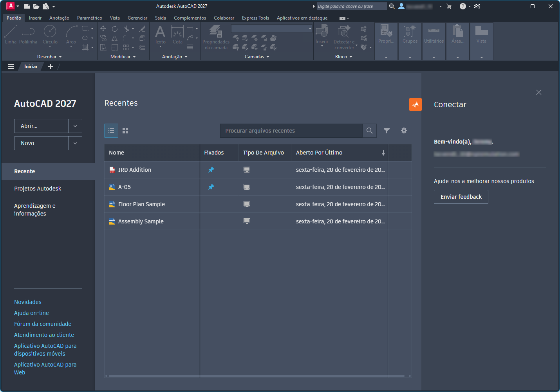This screenshot has width=560, height=392.
Task: Unpin the A-05 file
Action: point(211,187)
